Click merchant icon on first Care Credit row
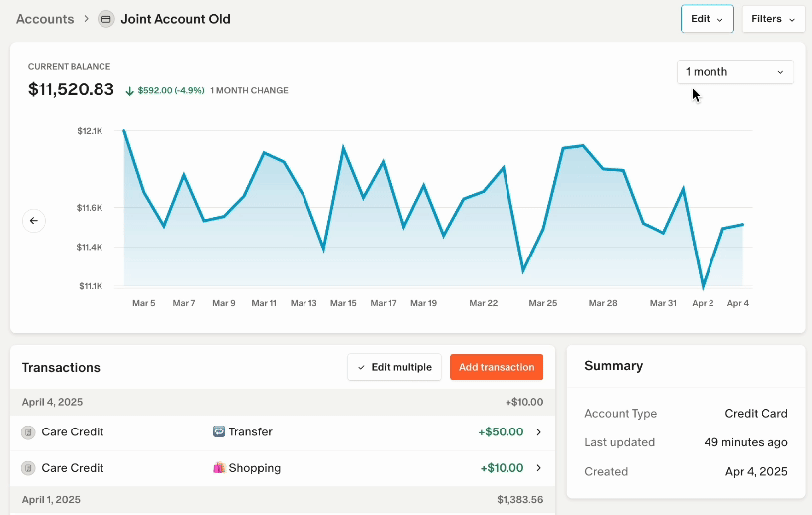 (29, 432)
